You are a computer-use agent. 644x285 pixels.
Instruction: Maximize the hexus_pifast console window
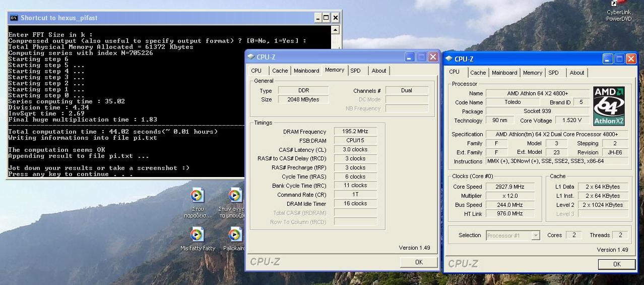[327, 18]
